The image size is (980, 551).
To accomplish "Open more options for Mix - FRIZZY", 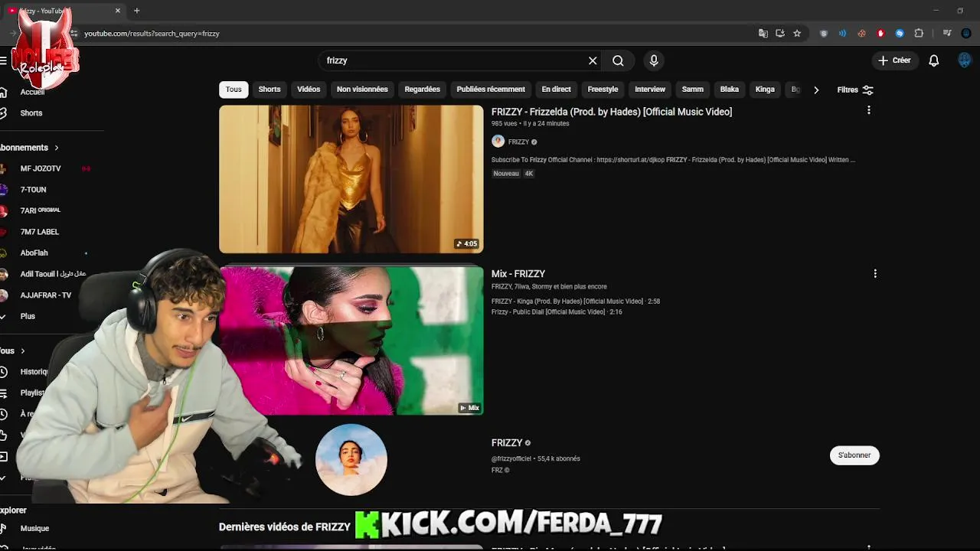I will [875, 273].
